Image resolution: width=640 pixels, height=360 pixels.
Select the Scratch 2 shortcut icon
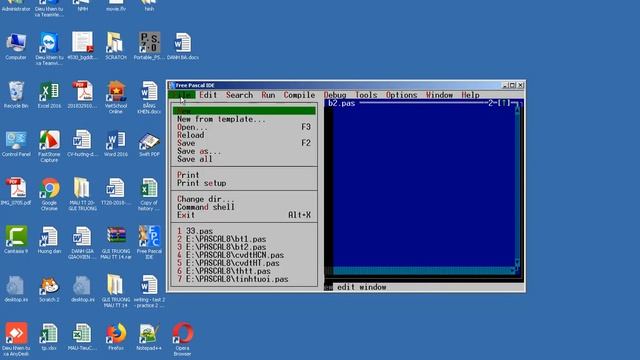tap(49, 289)
